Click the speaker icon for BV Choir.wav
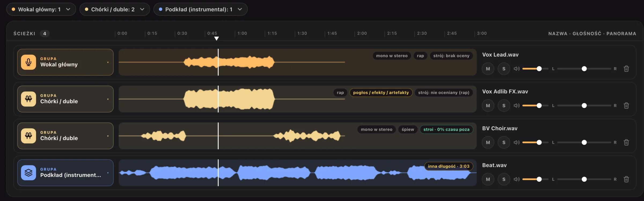The height and width of the screenshot is (201, 644). click(x=517, y=142)
